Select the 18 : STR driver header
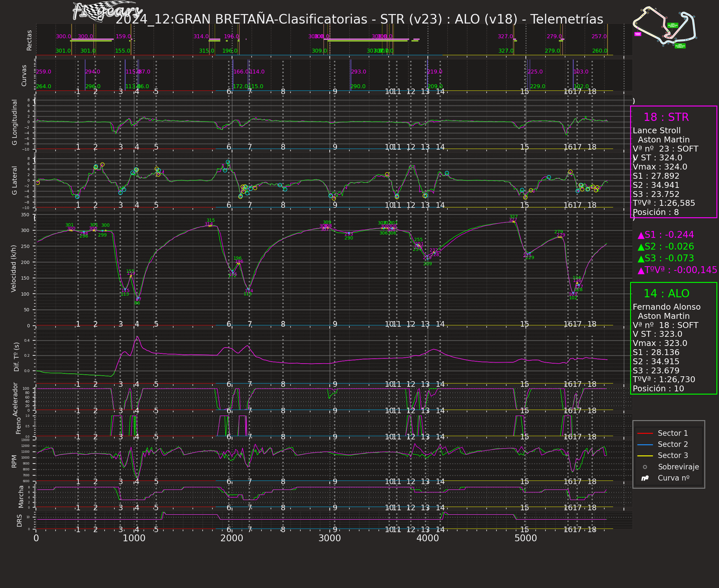Viewport: 719px width, 588px height. [x=666, y=117]
